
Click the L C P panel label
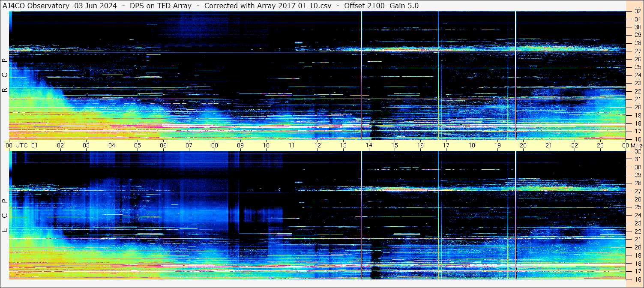click(x=5, y=216)
